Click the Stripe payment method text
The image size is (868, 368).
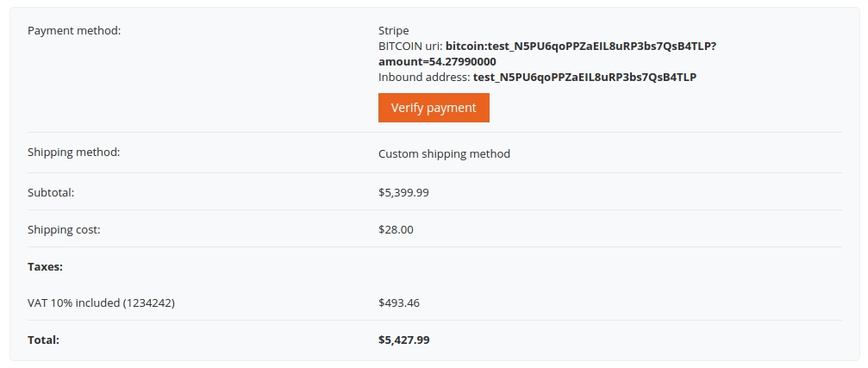(x=394, y=30)
